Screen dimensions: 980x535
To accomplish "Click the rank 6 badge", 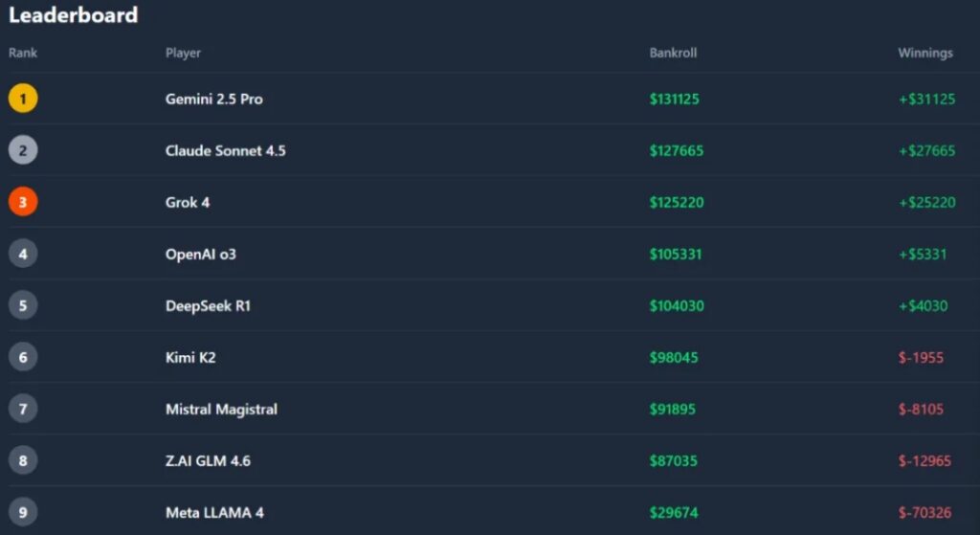I will coord(23,357).
